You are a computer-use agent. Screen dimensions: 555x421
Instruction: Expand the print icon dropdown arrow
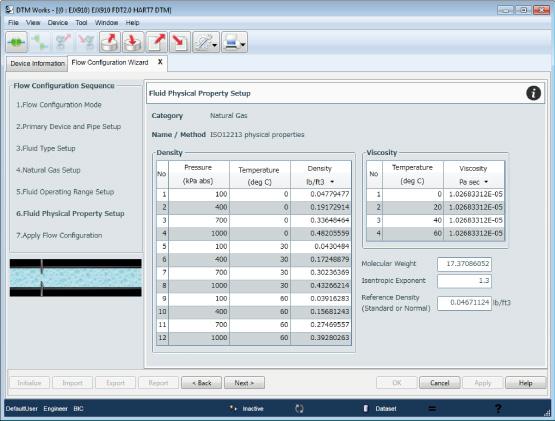tap(243, 45)
